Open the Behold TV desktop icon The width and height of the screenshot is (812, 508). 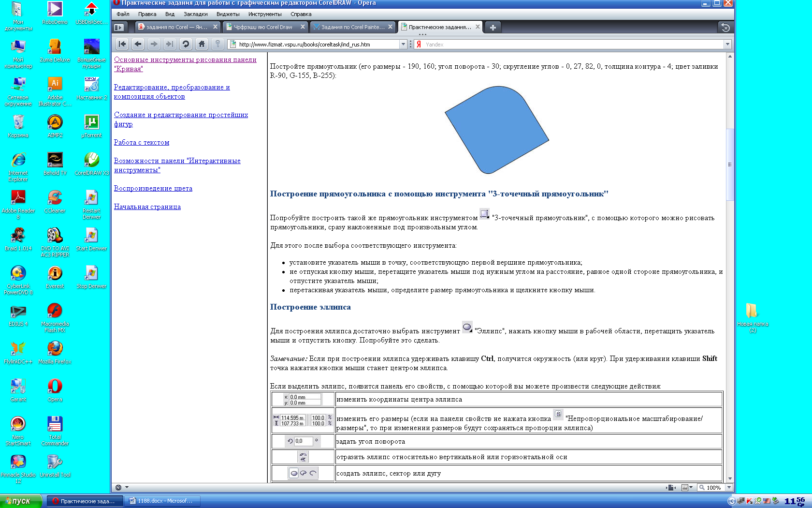[55, 164]
